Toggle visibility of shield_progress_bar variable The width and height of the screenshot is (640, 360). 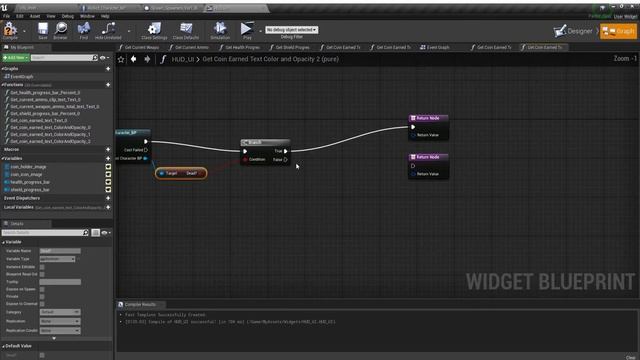tap(108, 189)
